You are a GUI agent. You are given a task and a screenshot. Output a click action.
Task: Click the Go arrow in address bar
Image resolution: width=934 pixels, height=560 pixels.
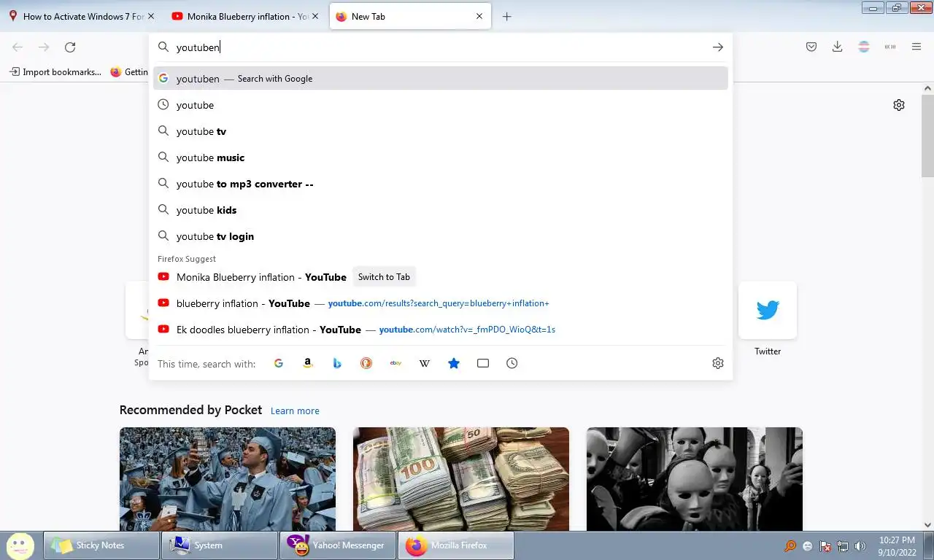[x=718, y=47]
